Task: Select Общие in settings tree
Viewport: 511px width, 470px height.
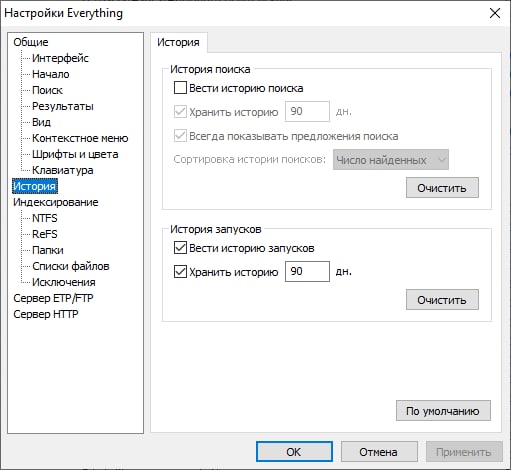Action: click(31, 42)
